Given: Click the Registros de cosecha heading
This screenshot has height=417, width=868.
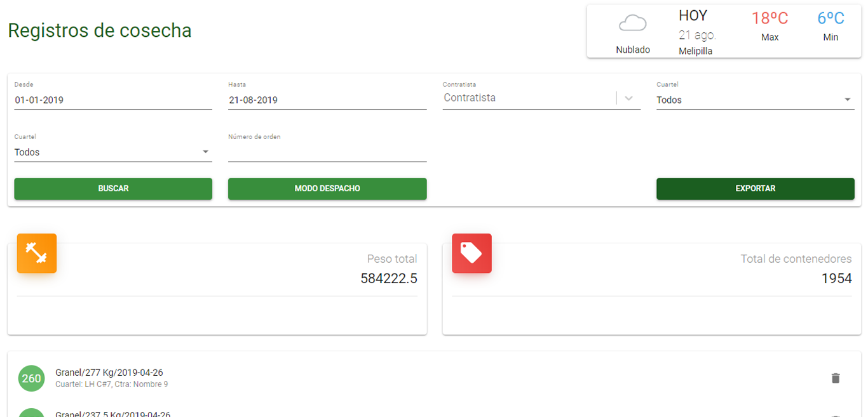Looking at the screenshot, I should [100, 30].
